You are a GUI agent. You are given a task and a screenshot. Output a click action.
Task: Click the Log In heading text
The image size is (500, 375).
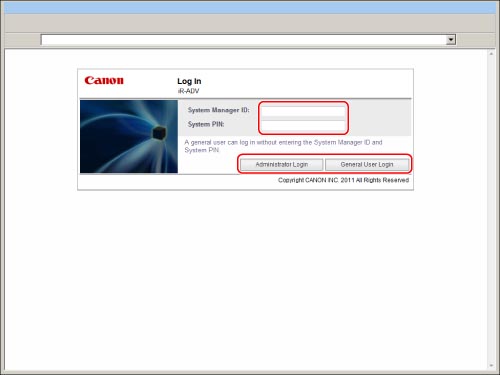(189, 81)
